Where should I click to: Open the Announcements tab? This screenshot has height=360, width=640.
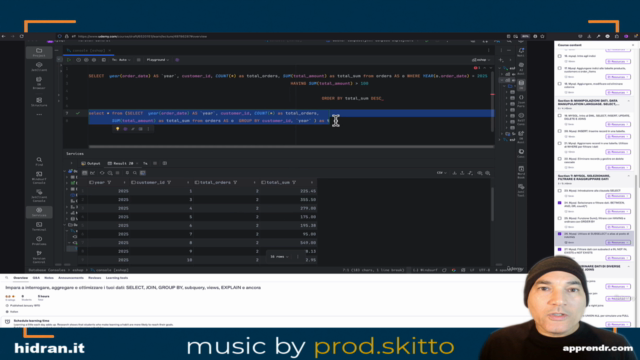click(71, 278)
